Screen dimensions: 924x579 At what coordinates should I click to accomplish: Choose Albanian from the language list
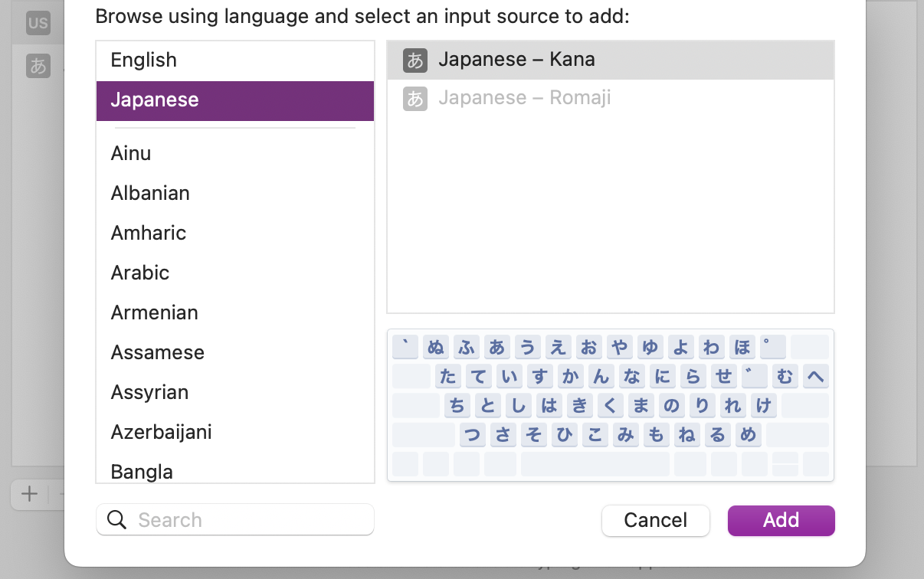point(150,193)
